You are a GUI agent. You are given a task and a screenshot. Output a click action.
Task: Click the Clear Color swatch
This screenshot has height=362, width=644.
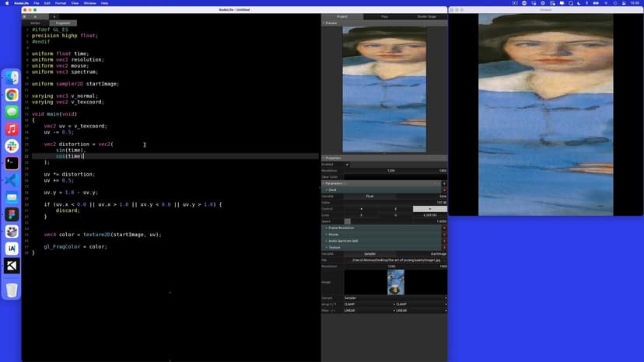pyautogui.click(x=395, y=177)
